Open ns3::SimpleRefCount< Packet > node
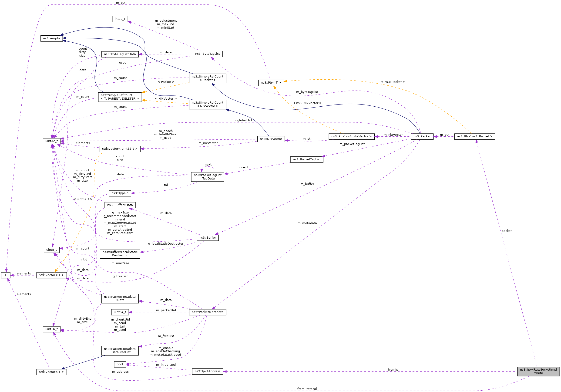Screen dimensions: 561x392 [x=208, y=78]
